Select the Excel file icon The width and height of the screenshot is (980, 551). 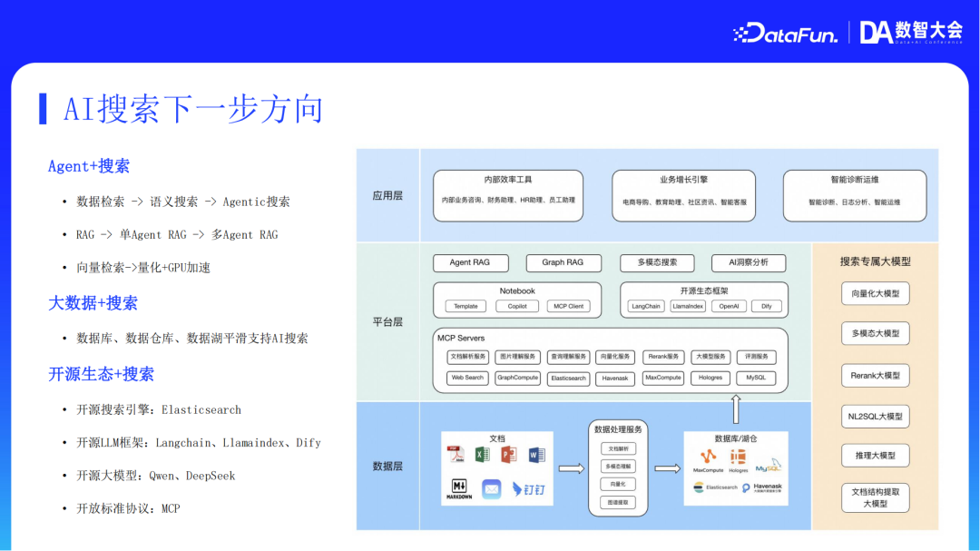pos(483,453)
